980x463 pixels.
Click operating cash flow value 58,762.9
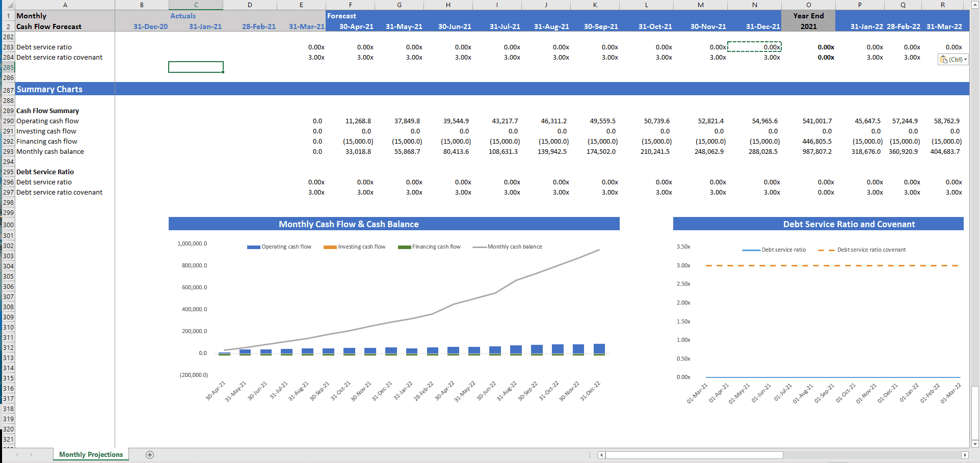[946, 121]
